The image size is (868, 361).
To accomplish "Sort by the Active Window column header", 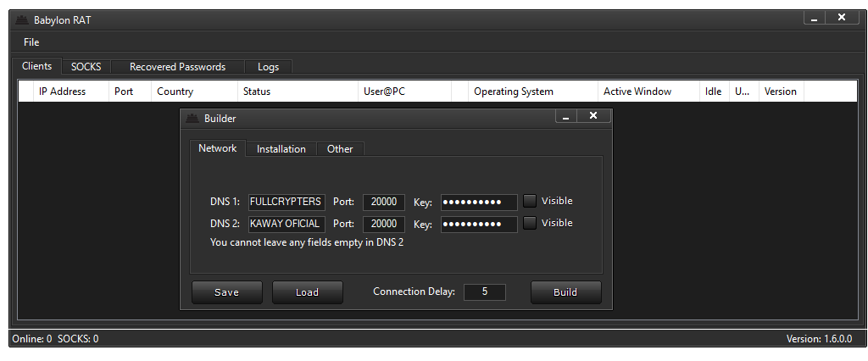I will tap(648, 92).
